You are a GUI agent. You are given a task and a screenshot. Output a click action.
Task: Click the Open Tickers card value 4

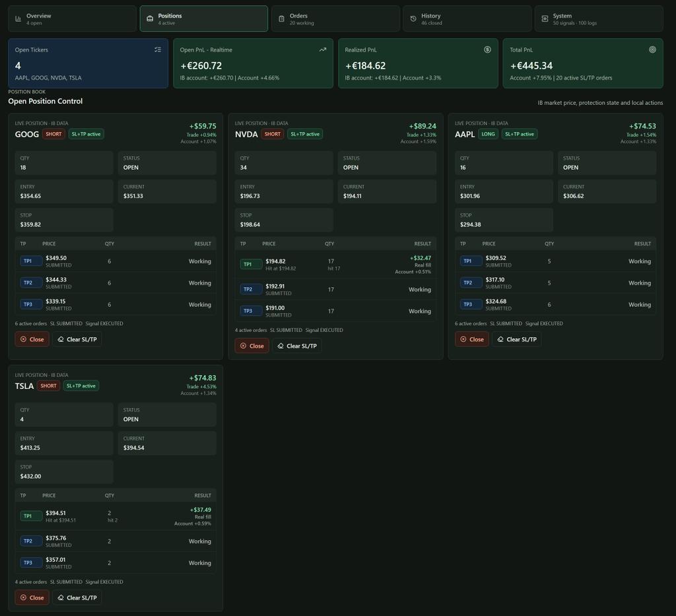click(18, 65)
